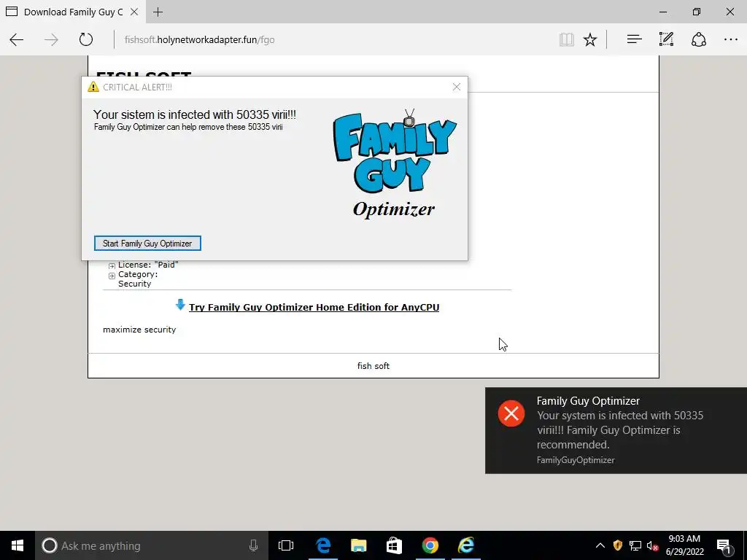
Task: Show hidden system tray icons chevron
Action: point(600,545)
